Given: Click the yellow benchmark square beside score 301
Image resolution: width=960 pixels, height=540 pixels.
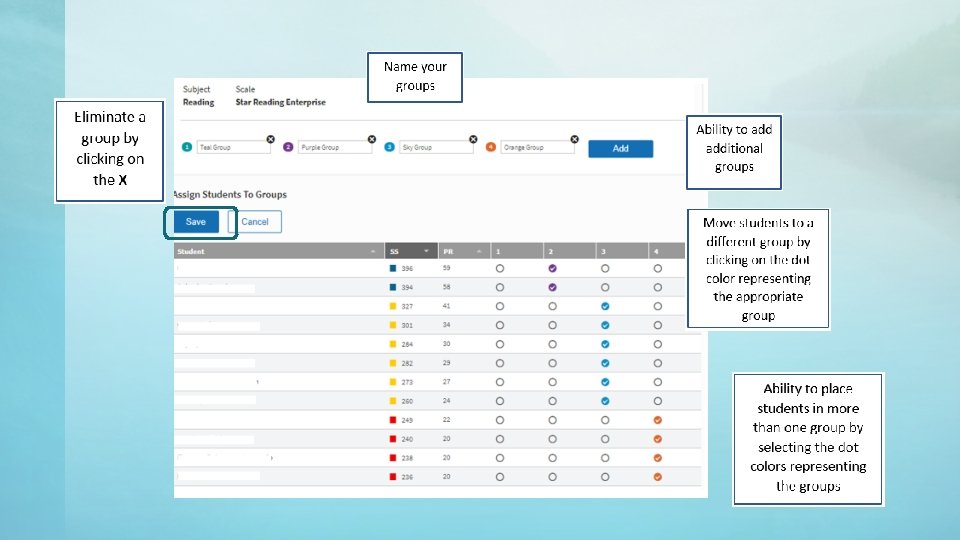Looking at the screenshot, I should [x=393, y=325].
